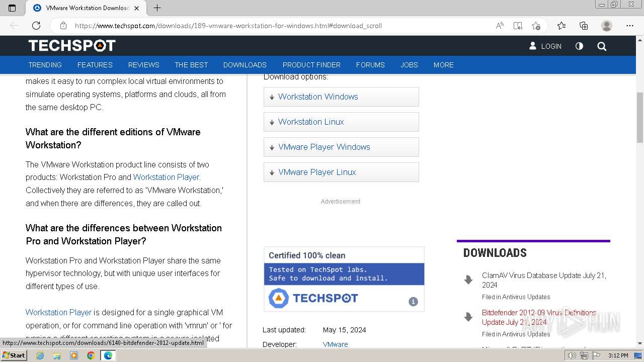Open File Explorer folder taskbar icon

point(57,355)
